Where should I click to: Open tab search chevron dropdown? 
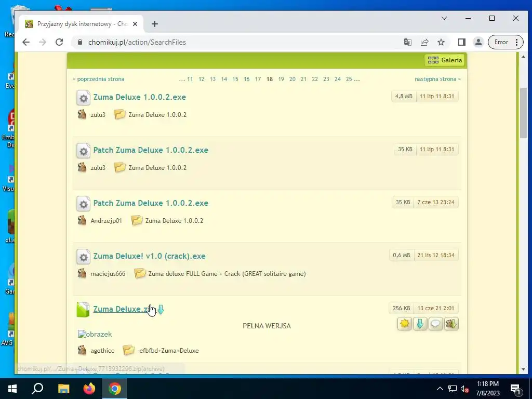pyautogui.click(x=444, y=18)
